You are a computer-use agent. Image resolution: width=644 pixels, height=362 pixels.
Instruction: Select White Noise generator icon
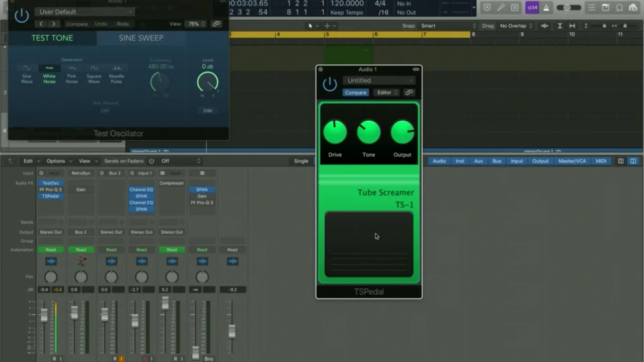click(x=49, y=68)
